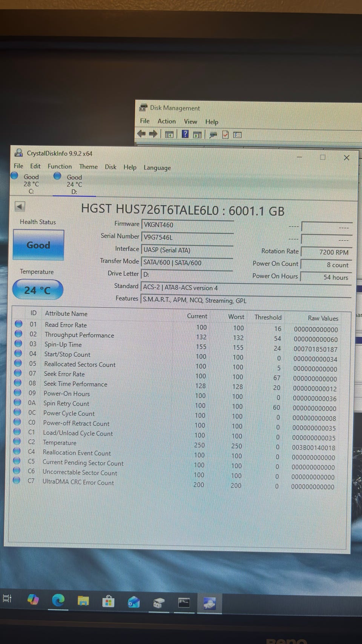The height and width of the screenshot is (644, 362).
Task: Click the Attribute Name column header
Action: pos(66,314)
